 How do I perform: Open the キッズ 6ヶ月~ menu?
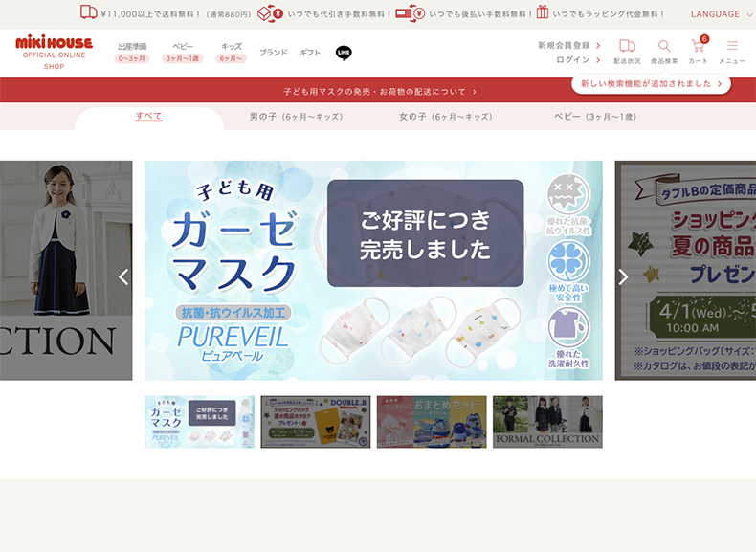click(x=232, y=53)
